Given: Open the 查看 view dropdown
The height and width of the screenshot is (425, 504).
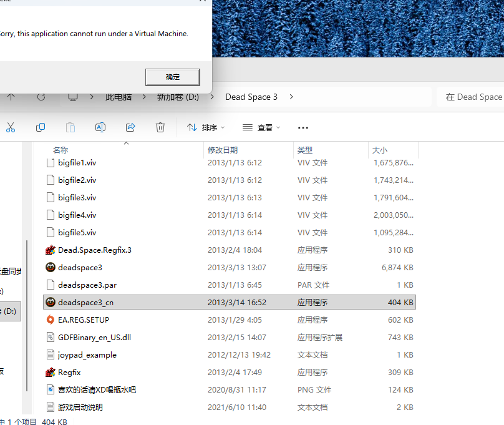Looking at the screenshot, I should tap(261, 127).
